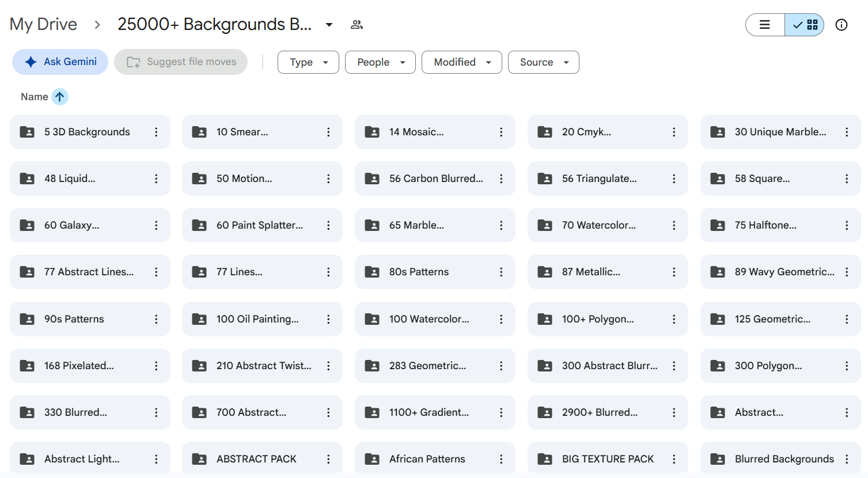Select the 56 Carbon Blurred folder
This screenshot has height=478, width=868.
(435, 179)
